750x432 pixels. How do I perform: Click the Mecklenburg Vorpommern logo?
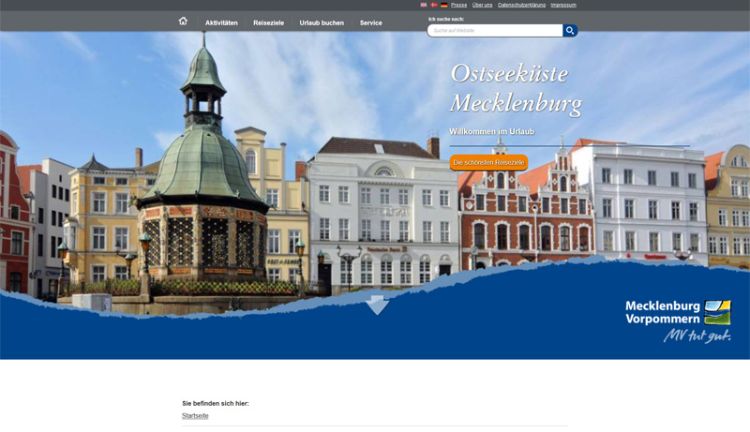[x=677, y=312]
